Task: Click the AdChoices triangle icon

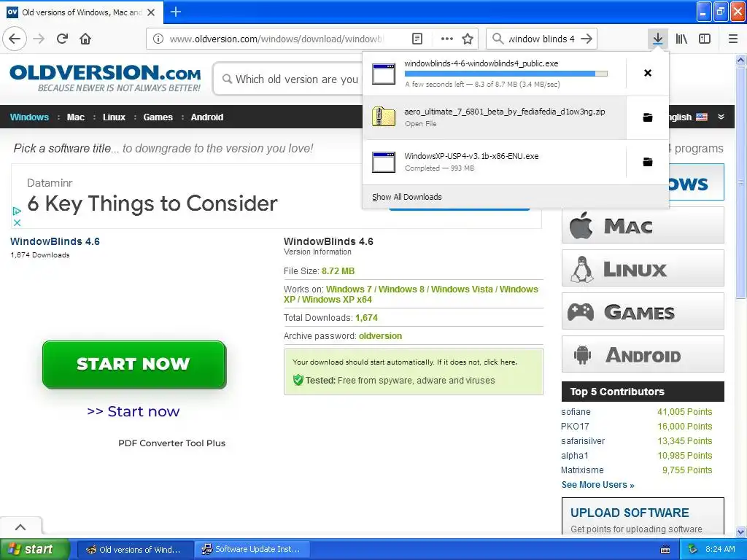Action: (18, 211)
